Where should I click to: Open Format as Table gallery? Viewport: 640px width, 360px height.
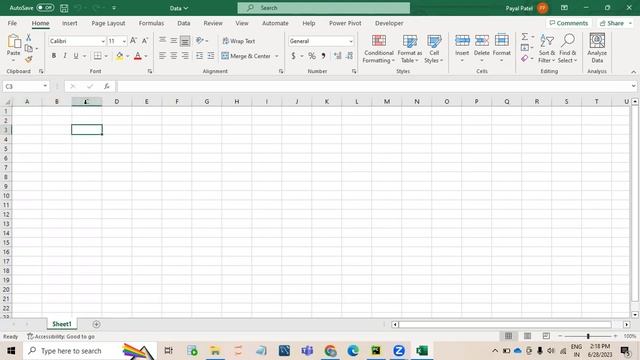409,49
